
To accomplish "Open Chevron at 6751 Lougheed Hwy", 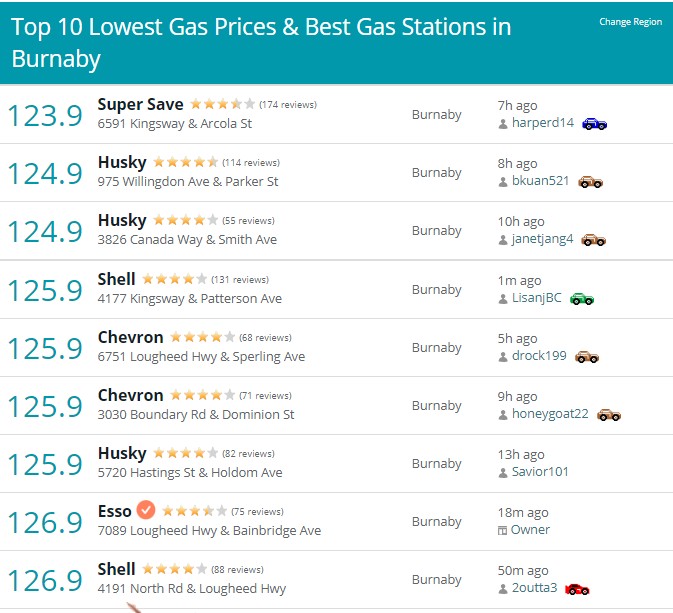I will [x=130, y=337].
